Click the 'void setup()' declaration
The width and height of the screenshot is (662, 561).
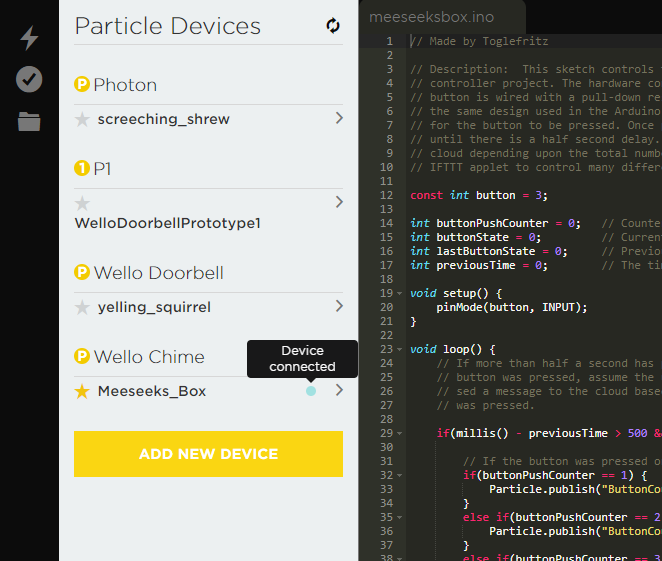click(456, 293)
